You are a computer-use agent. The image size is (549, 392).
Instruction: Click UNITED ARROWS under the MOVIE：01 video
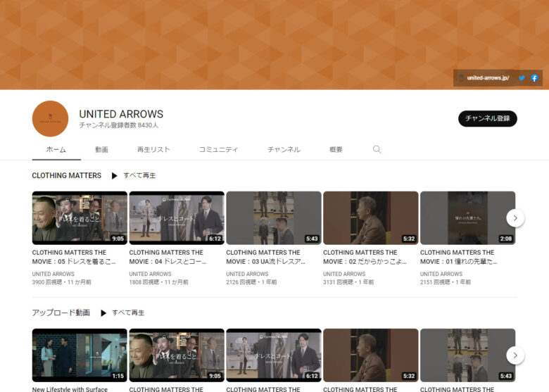441,274
